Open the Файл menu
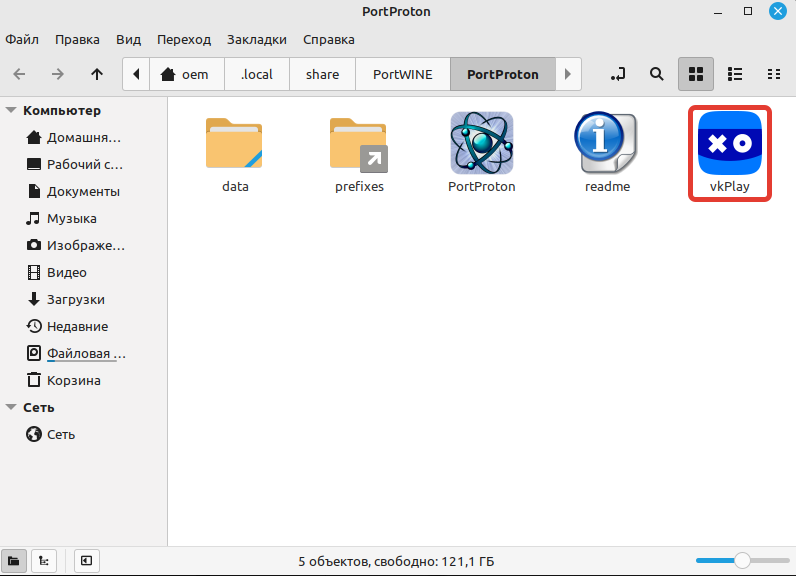 (x=22, y=40)
